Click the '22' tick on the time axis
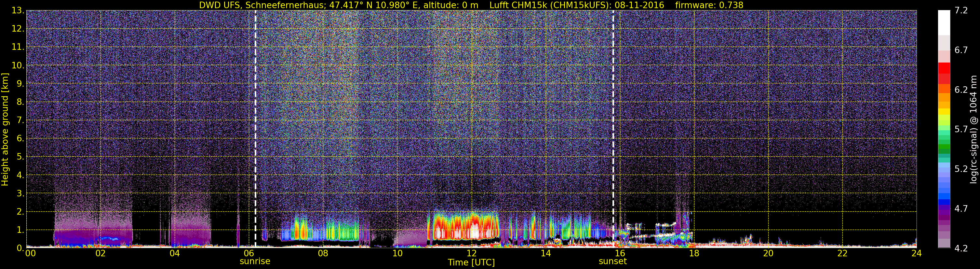 coord(842,253)
